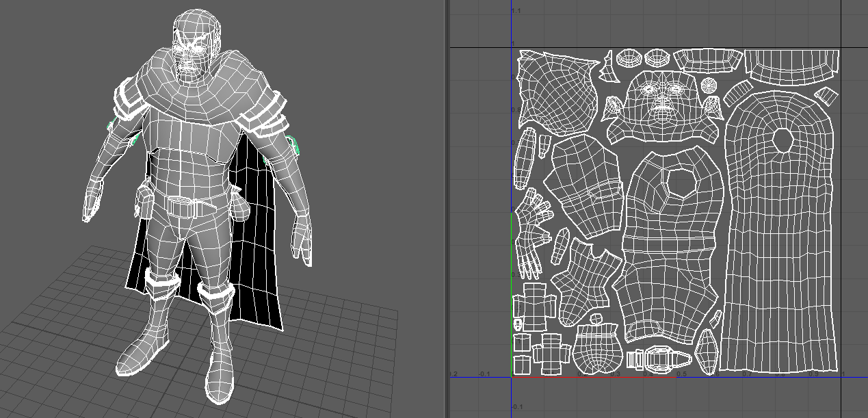The width and height of the screenshot is (868, 418).
Task: Click the "-0.1" label on the vertical UV axis
Action: pos(516,406)
